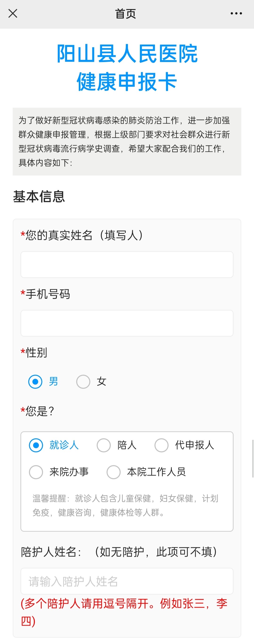Choose the 代申报人 option
This screenshot has height=644, width=254.
[x=161, y=445]
